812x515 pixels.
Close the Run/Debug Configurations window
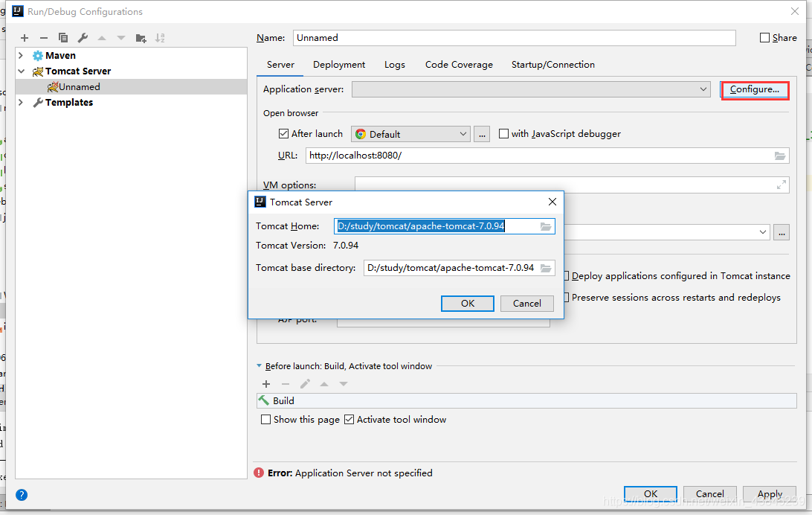(795, 11)
